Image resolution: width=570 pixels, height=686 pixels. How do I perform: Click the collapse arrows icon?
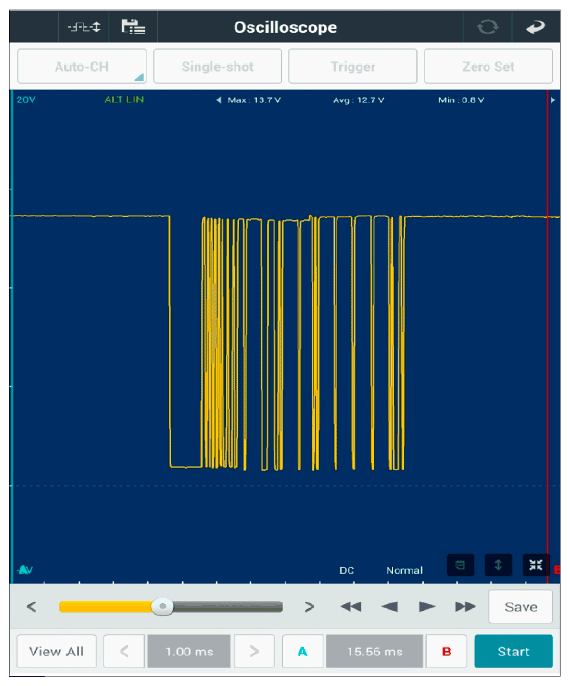point(535,565)
